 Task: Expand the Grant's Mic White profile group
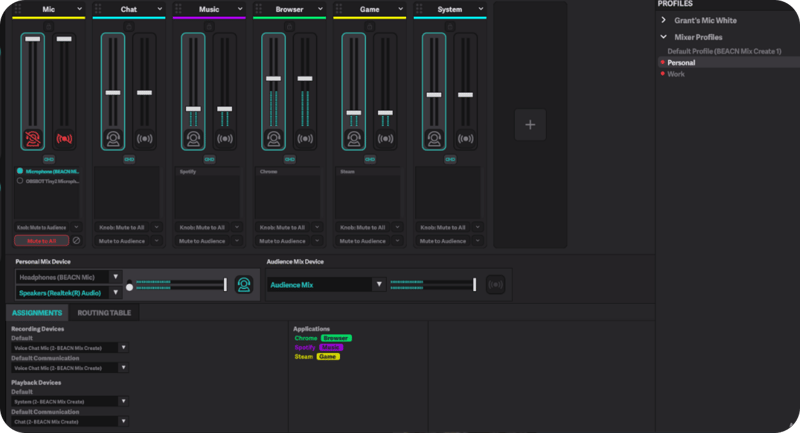[664, 20]
